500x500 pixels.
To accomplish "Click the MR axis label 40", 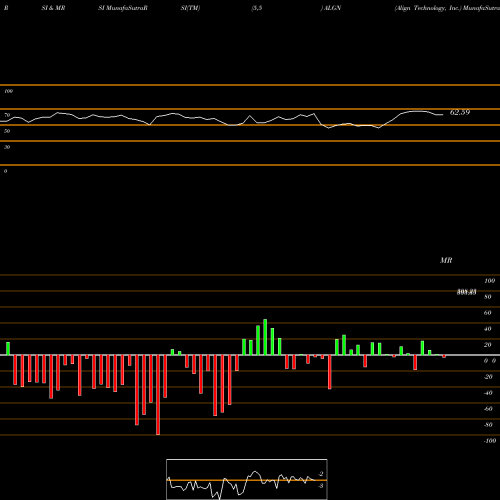I will click(x=487, y=329).
